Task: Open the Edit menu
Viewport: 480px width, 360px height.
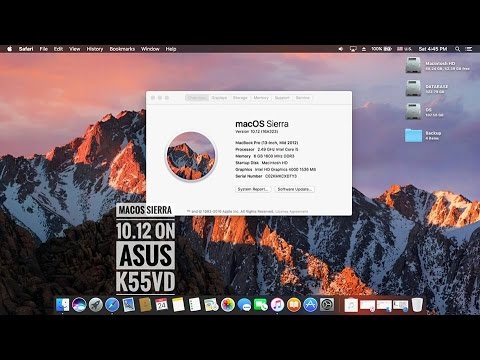Action: click(x=58, y=49)
